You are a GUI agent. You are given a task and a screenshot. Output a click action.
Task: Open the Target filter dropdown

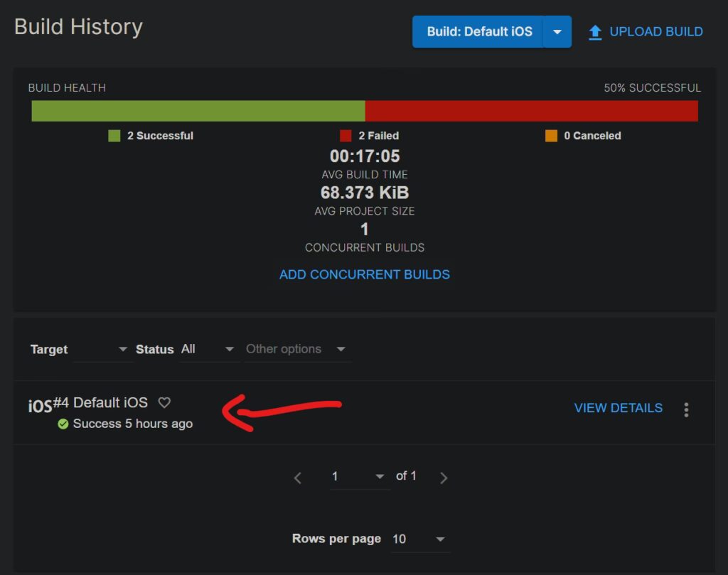[x=102, y=349]
